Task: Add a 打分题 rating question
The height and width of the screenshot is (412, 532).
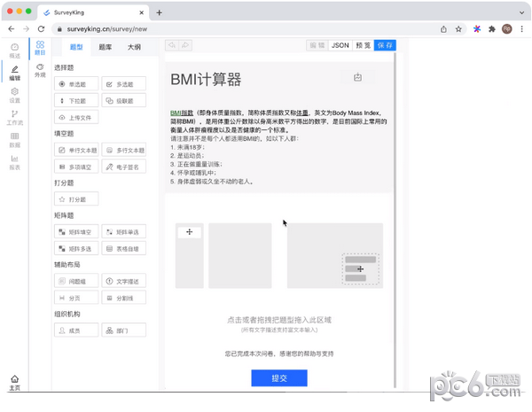Action: tap(76, 199)
